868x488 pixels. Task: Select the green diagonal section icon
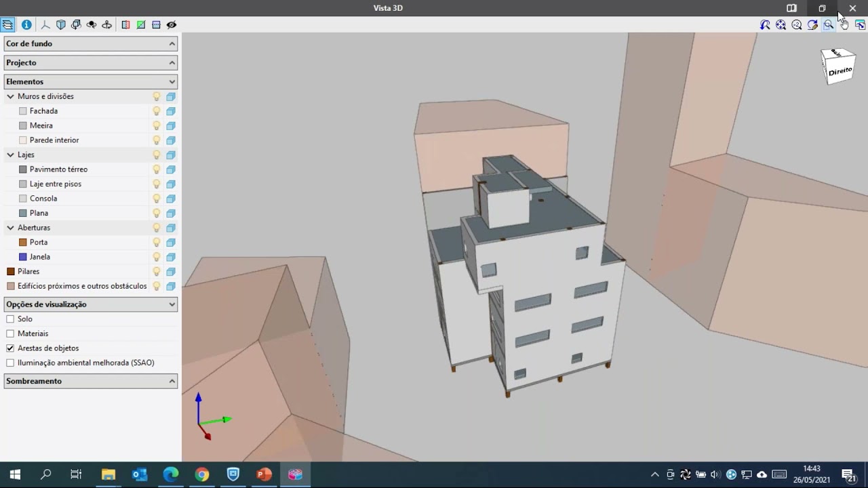[141, 24]
